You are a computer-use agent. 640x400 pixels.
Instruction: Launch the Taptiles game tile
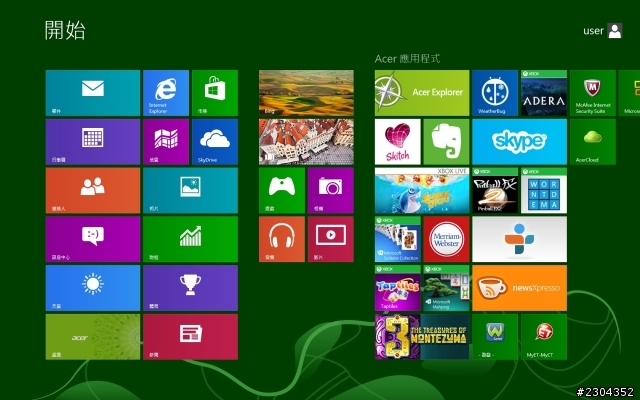tap(398, 288)
